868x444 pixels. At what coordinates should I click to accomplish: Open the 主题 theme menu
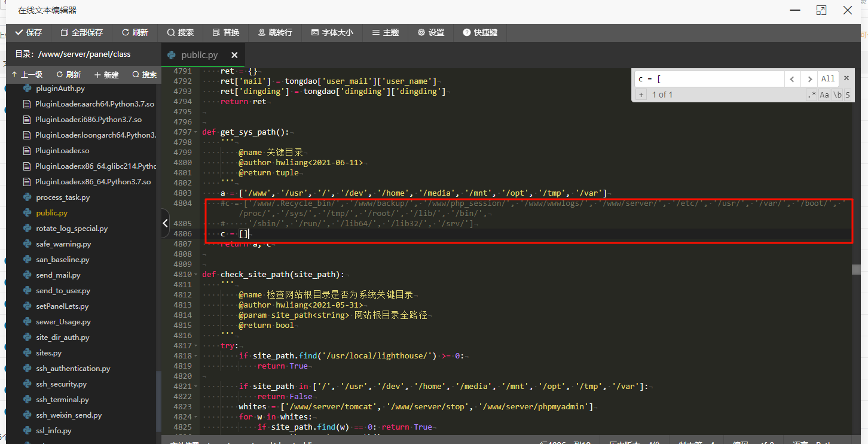(385, 32)
